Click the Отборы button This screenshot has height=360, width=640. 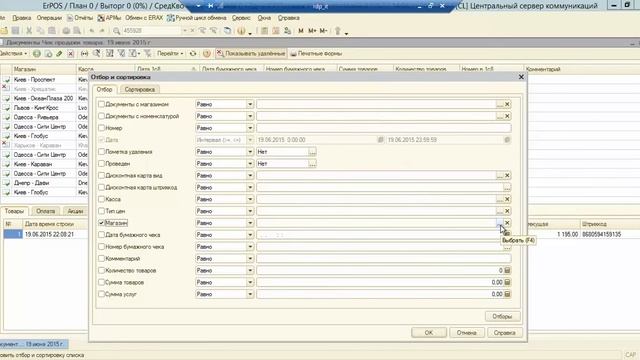[502, 316]
